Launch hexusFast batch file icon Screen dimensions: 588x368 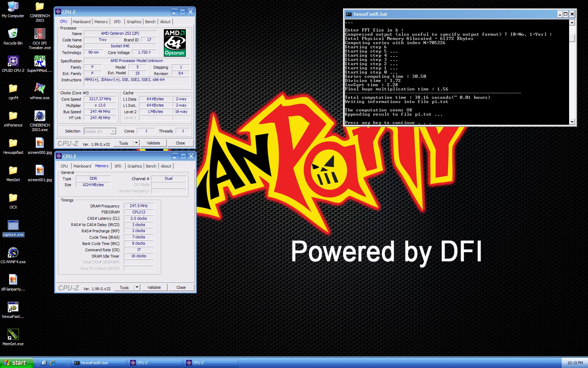click(x=13, y=310)
